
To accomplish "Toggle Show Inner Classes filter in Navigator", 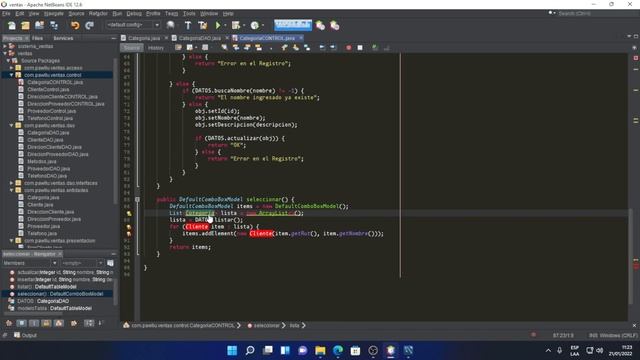I will [59, 323].
